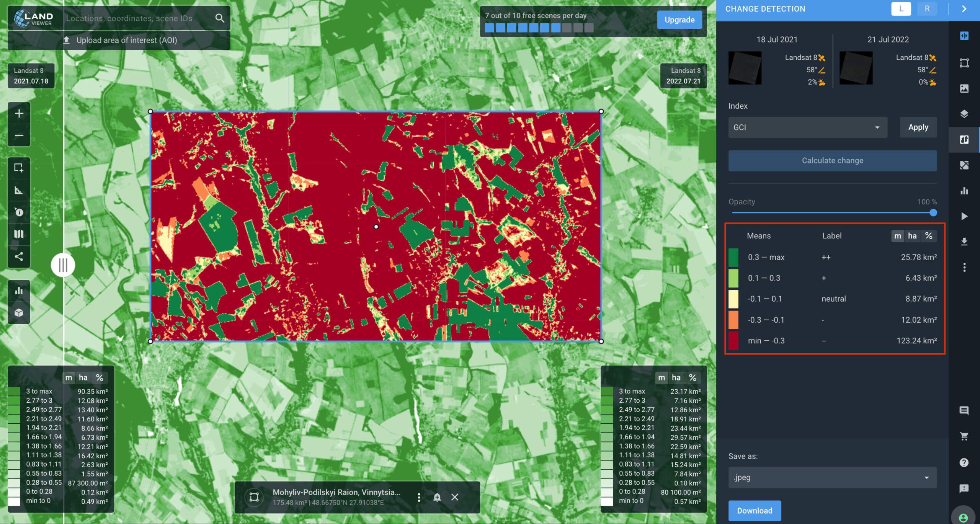
Task: Set right legend units to ha
Action: [x=676, y=378]
